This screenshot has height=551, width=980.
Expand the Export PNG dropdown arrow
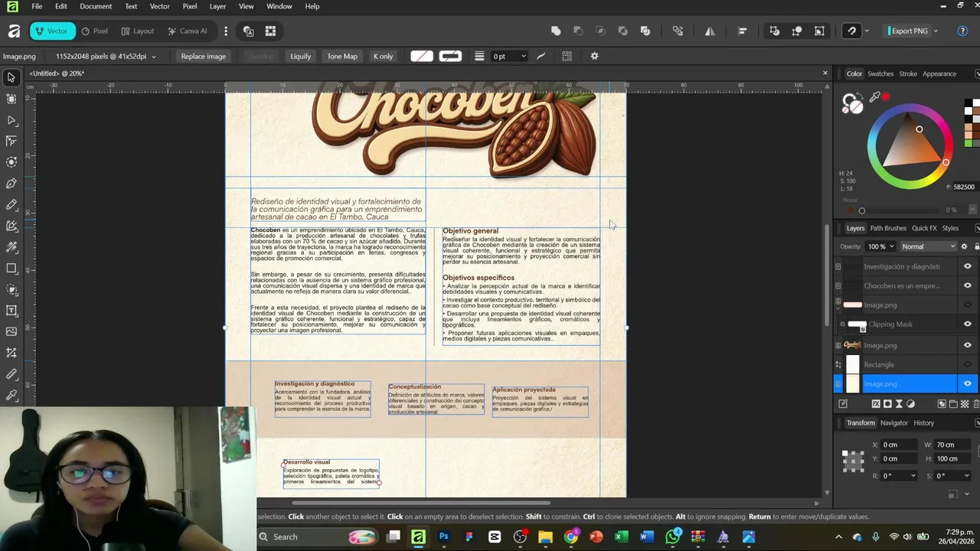pyautogui.click(x=936, y=31)
